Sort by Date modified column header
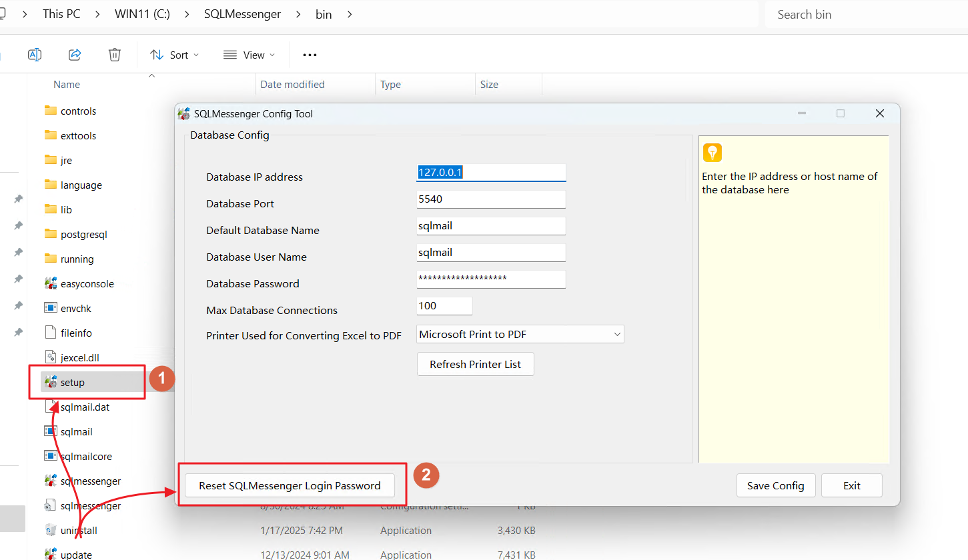The width and height of the screenshot is (968, 560). click(x=292, y=85)
